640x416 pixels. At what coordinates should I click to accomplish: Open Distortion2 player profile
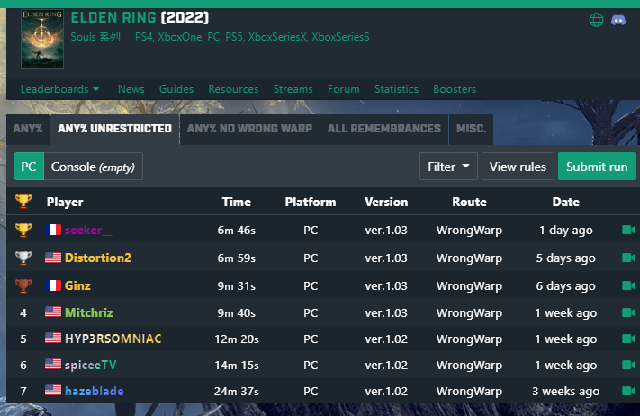pyautogui.click(x=98, y=258)
